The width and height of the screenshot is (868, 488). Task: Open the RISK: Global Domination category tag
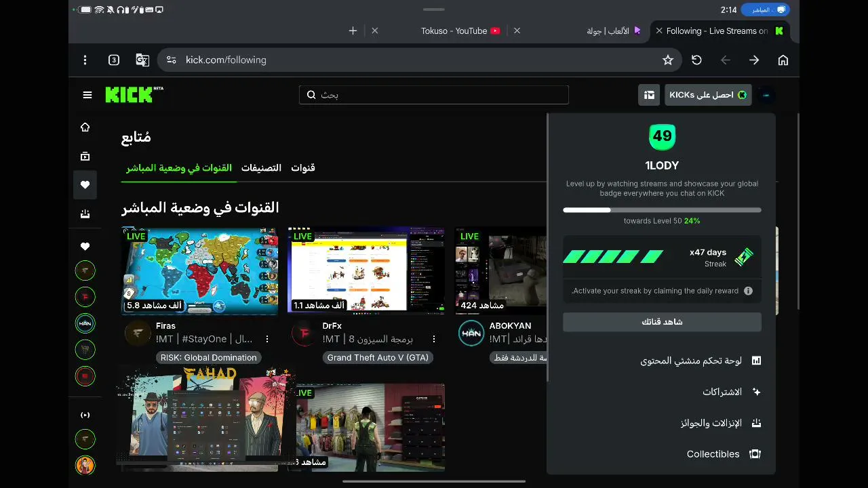[x=209, y=357]
